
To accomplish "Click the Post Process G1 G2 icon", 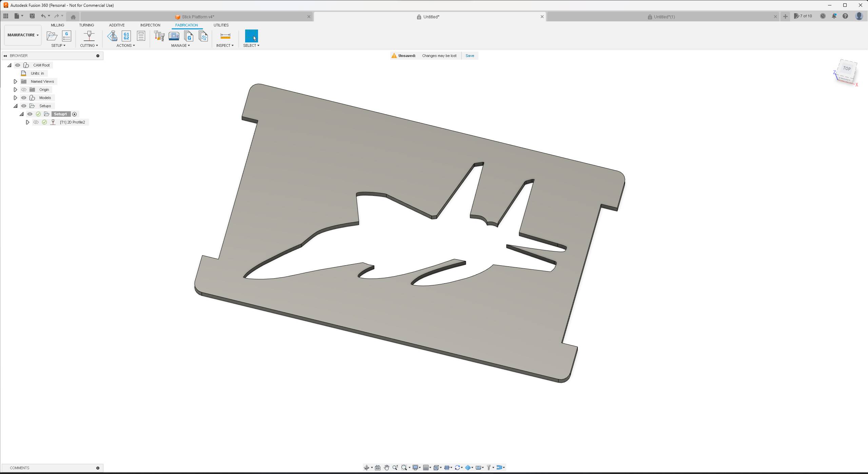I will (126, 36).
